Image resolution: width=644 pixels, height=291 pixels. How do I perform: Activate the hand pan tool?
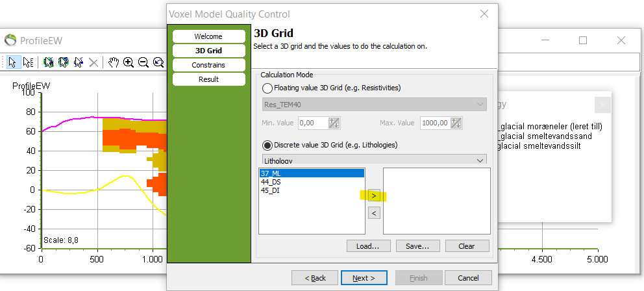pyautogui.click(x=114, y=62)
